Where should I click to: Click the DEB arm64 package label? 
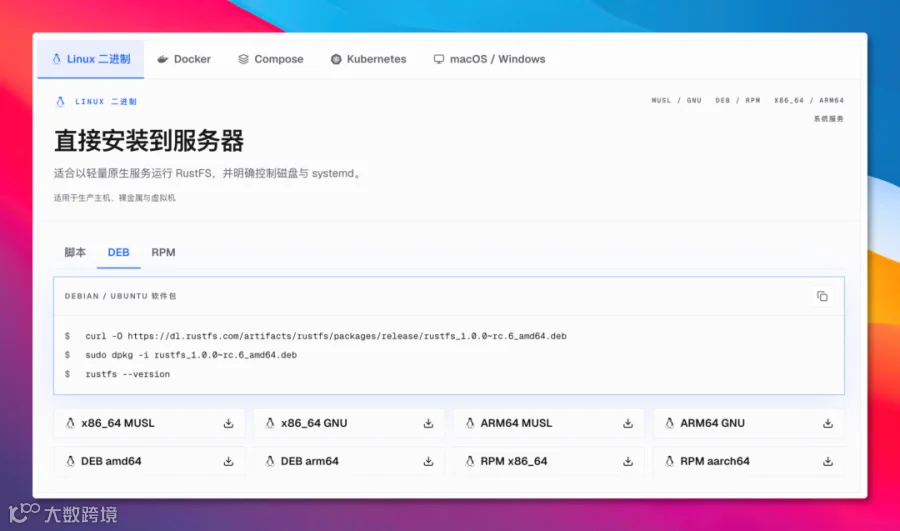tap(309, 462)
